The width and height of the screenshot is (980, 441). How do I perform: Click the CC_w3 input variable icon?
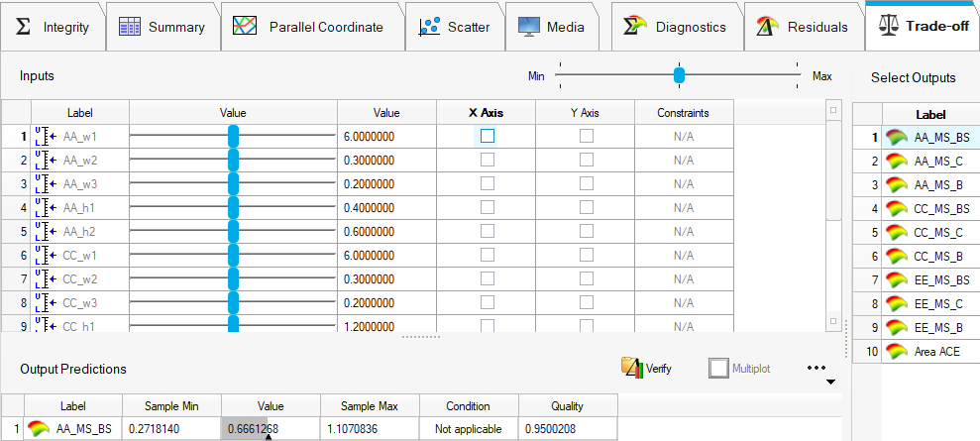[x=47, y=302]
